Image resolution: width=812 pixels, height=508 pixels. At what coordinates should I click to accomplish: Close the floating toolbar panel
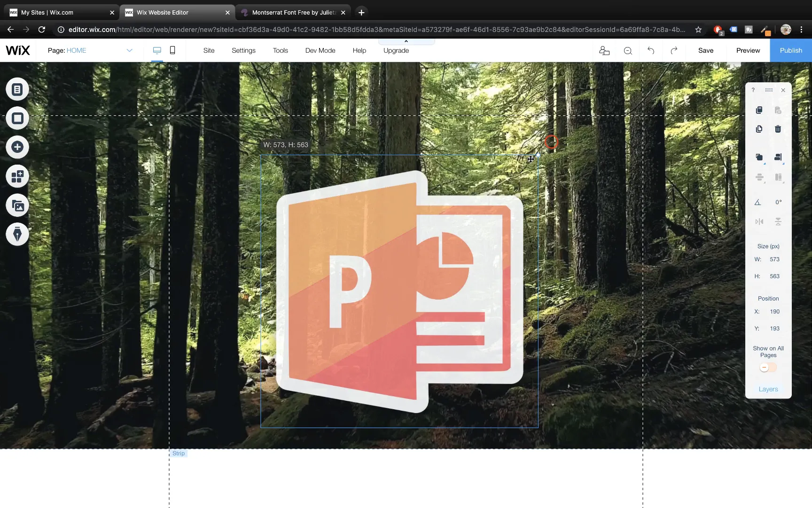(x=783, y=90)
